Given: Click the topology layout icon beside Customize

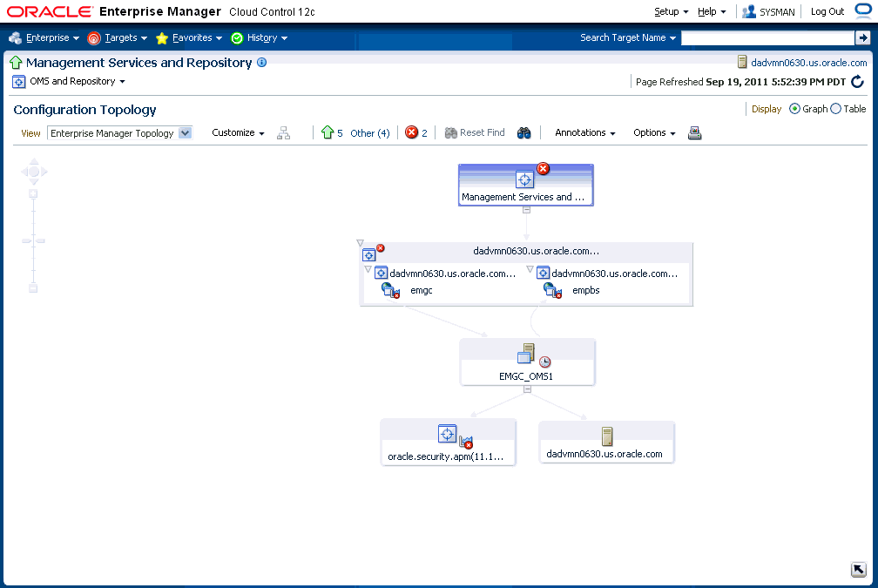Looking at the screenshot, I should point(284,132).
